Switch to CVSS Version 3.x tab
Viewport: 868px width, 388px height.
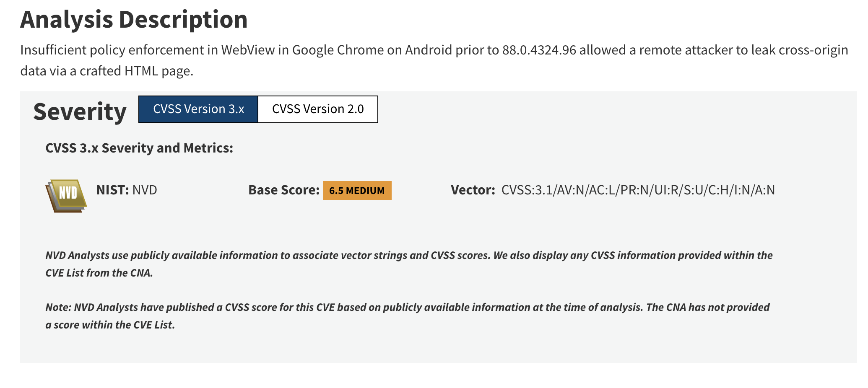tap(198, 109)
